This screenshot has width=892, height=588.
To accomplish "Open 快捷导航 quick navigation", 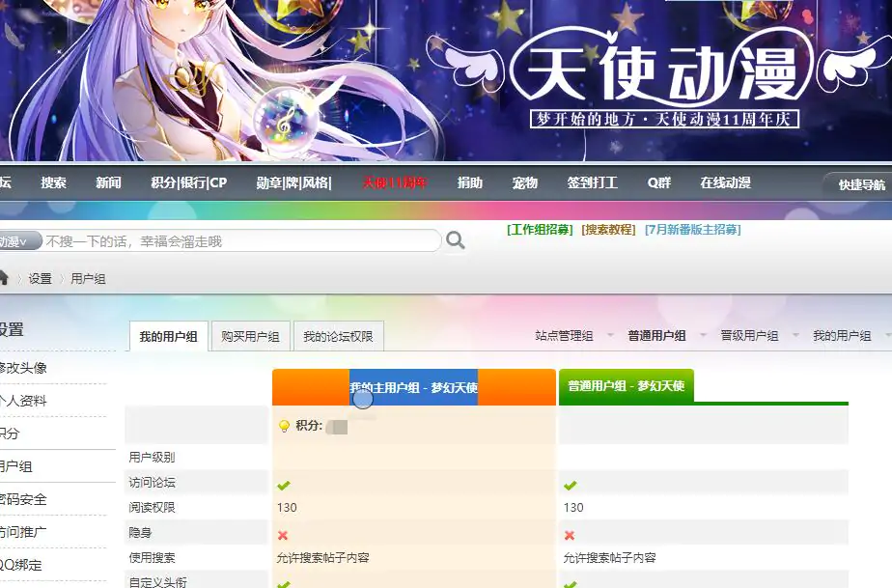I will point(861,185).
